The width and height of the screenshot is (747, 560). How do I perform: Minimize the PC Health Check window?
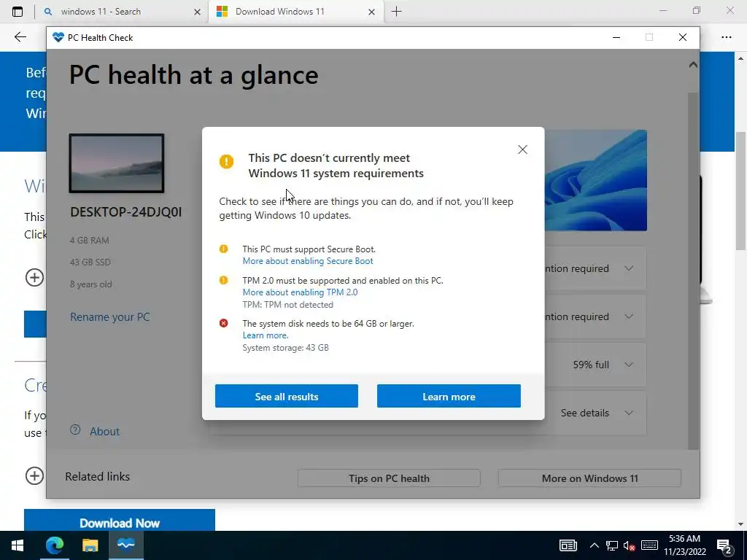point(616,37)
